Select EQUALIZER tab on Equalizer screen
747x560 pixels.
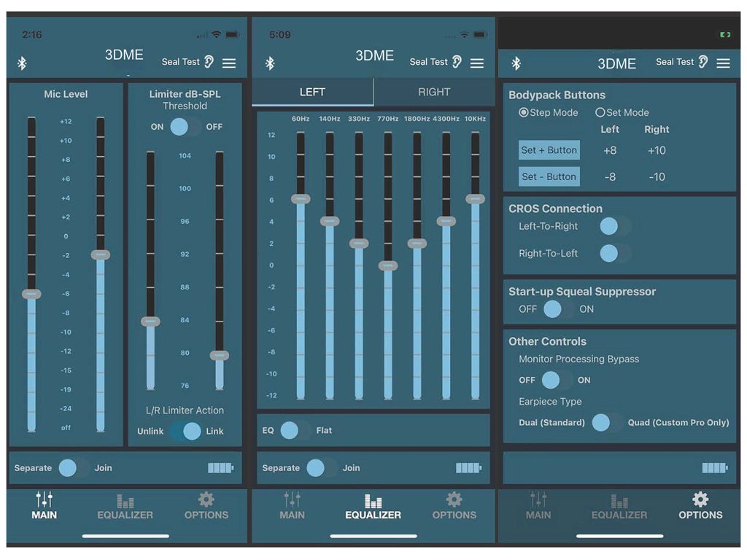373,507
